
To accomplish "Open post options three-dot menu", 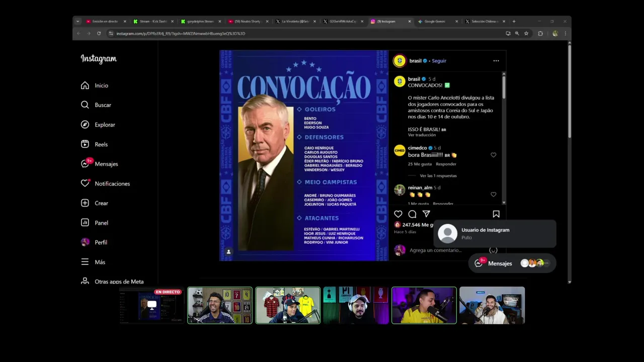I will tap(496, 61).
